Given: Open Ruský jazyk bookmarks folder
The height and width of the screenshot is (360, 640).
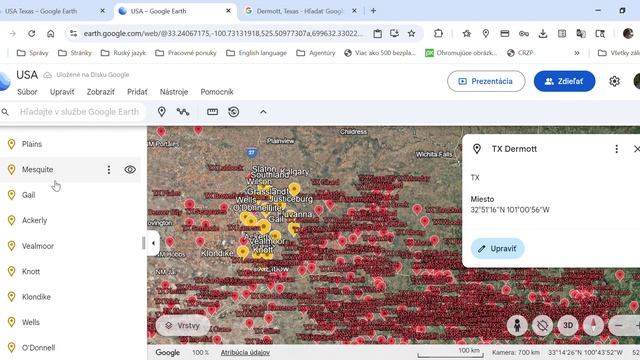Looking at the screenshot, I should 123,53.
